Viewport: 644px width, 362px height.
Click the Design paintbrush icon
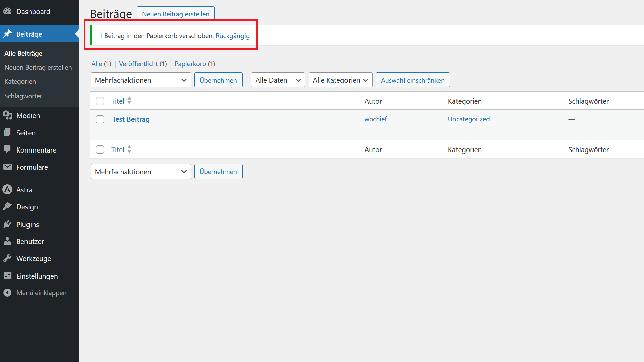point(7,207)
